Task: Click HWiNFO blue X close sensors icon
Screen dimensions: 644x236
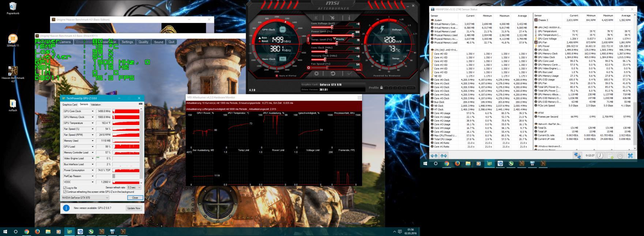Action: tap(630, 156)
